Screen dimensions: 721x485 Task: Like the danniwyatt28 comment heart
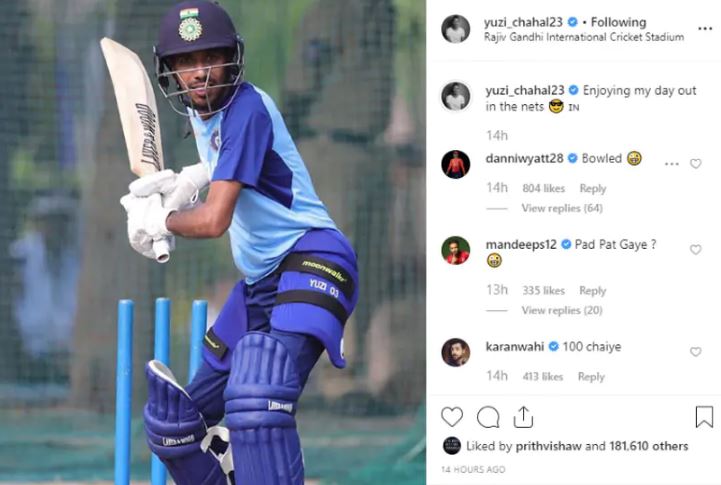coord(696,164)
